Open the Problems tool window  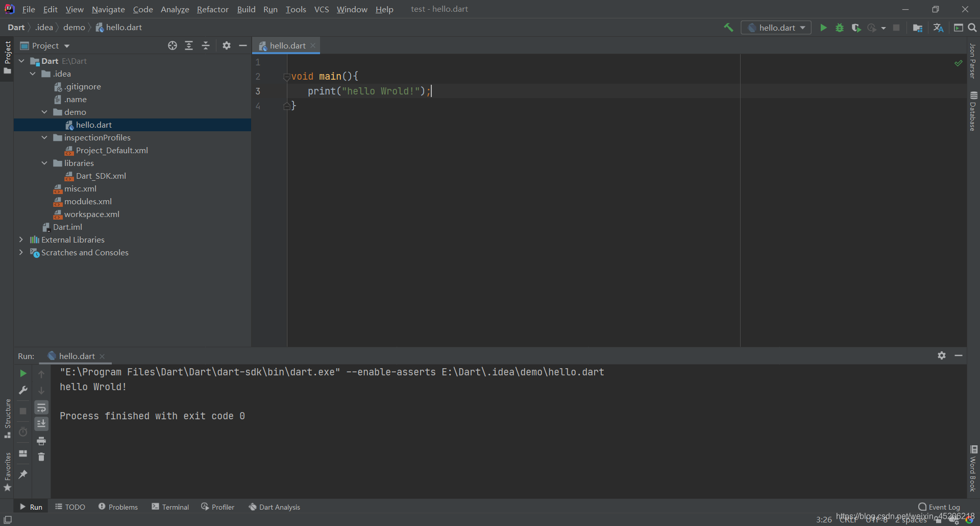(x=118, y=507)
